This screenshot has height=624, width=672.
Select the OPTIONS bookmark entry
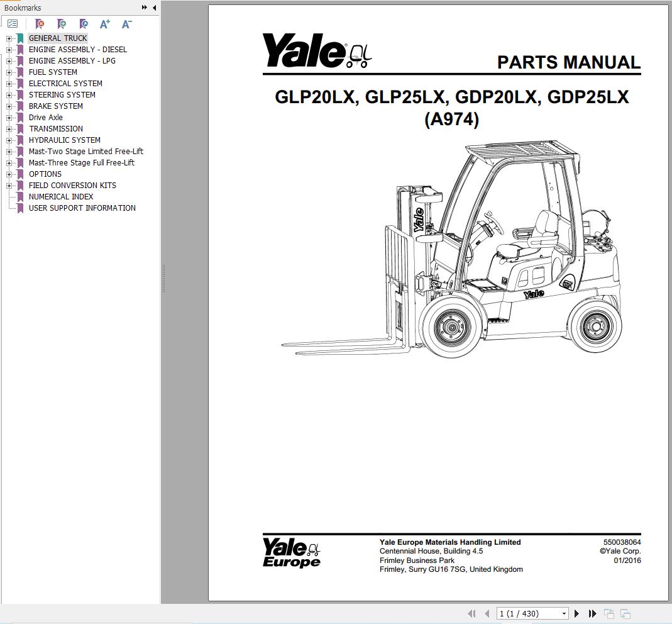(45, 174)
